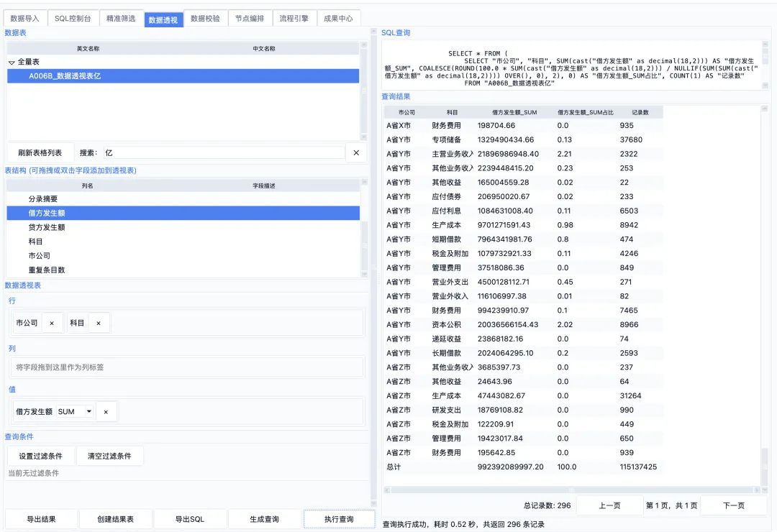
Task: Remove 科目 field from row labels
Action: point(99,323)
